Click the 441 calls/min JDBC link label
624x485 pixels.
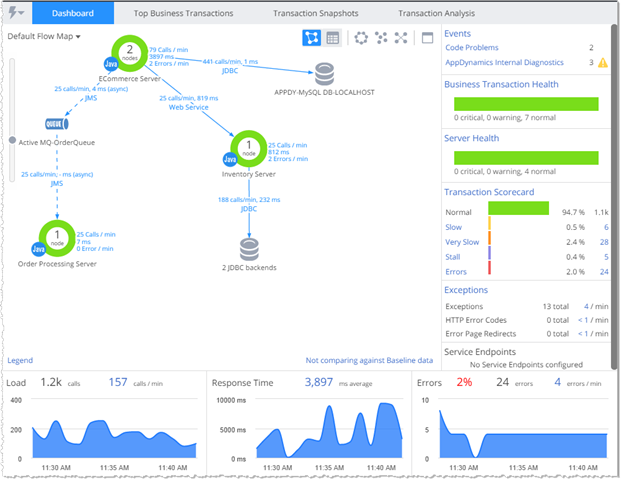pos(230,66)
